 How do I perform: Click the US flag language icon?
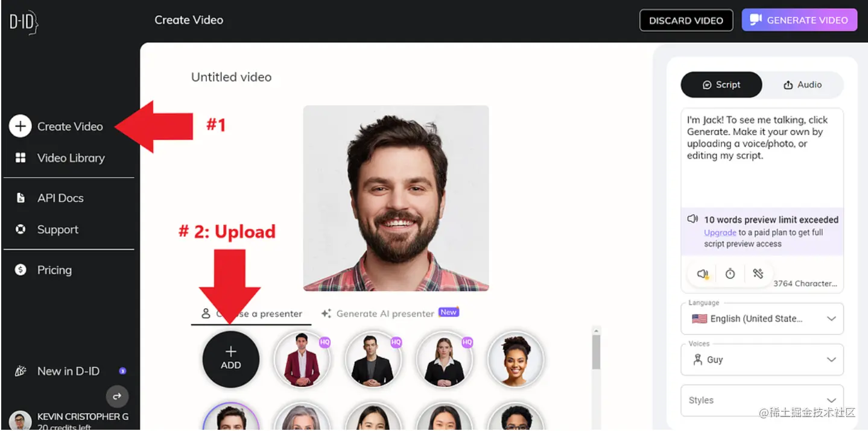(699, 319)
